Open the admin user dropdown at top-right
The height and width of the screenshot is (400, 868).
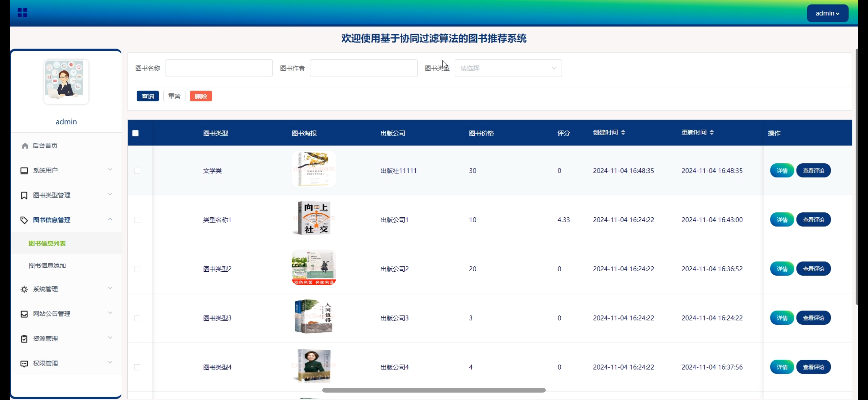pyautogui.click(x=827, y=13)
